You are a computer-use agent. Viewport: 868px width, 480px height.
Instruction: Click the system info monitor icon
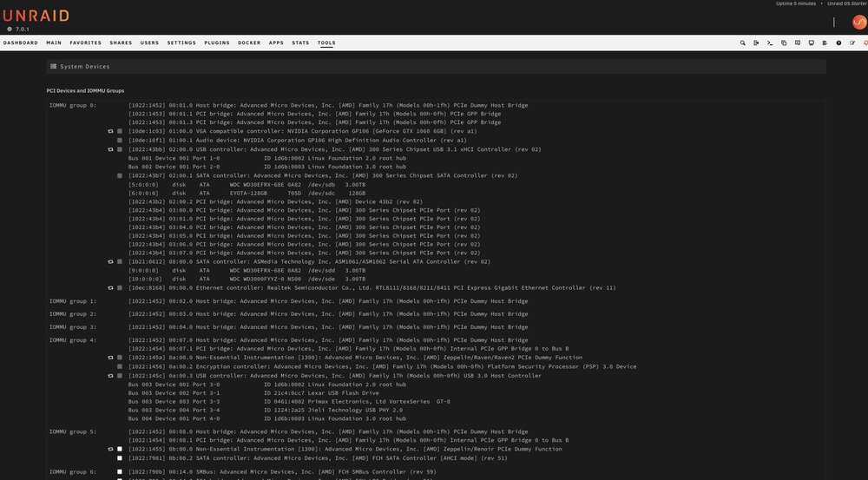click(811, 43)
